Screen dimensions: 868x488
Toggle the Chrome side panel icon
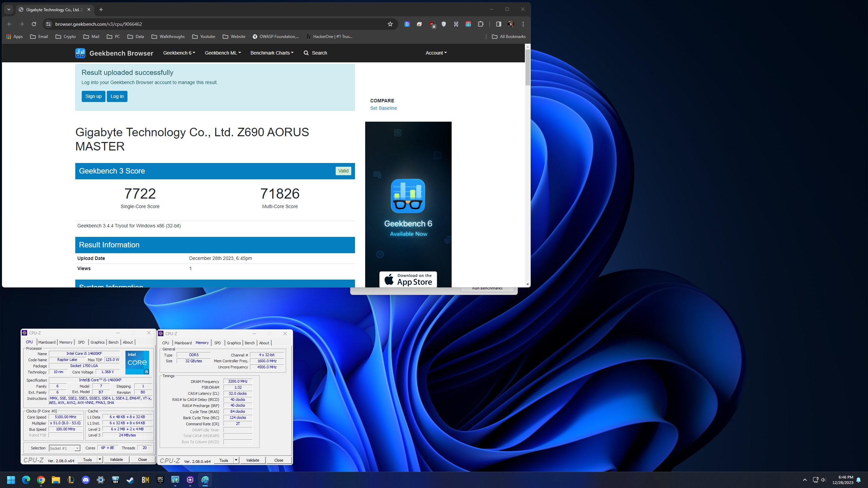tap(498, 24)
